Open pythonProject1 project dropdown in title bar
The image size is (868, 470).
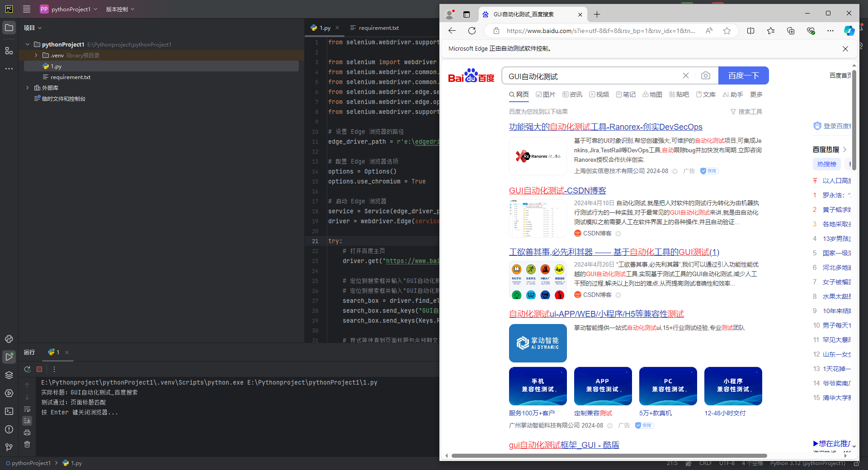tap(69, 9)
